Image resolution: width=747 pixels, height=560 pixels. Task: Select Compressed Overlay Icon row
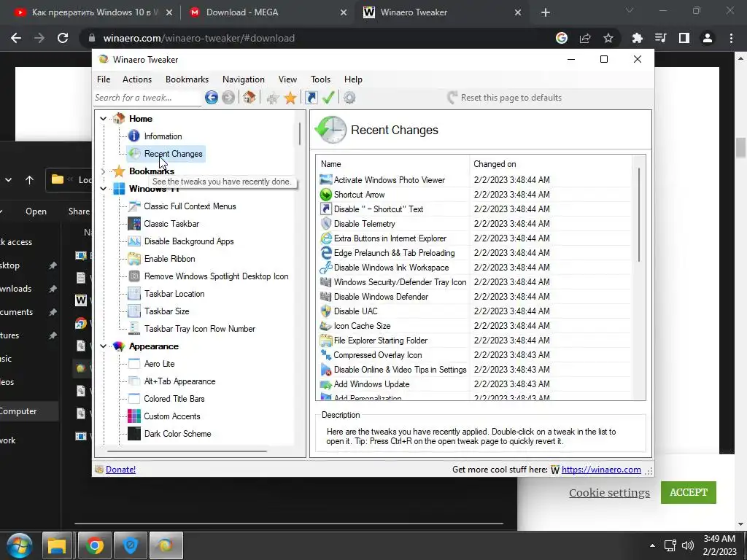tap(473, 355)
